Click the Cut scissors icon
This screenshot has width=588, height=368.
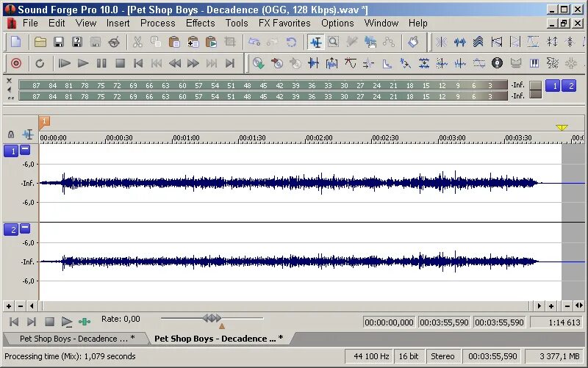point(137,42)
